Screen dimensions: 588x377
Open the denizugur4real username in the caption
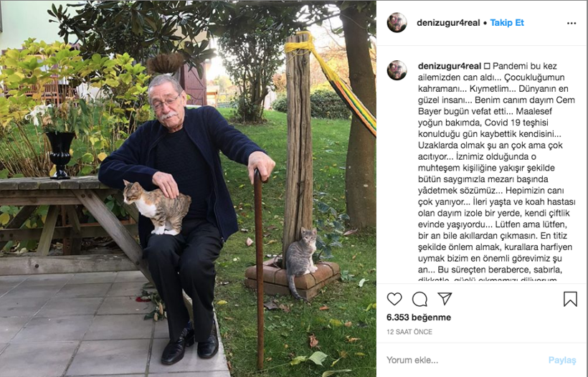coord(450,67)
